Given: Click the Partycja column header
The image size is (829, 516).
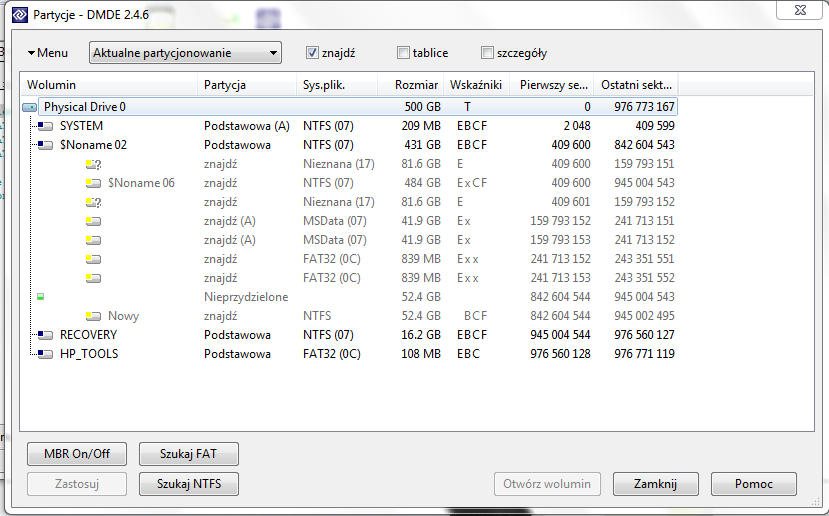Looking at the screenshot, I should pyautogui.click(x=247, y=85).
